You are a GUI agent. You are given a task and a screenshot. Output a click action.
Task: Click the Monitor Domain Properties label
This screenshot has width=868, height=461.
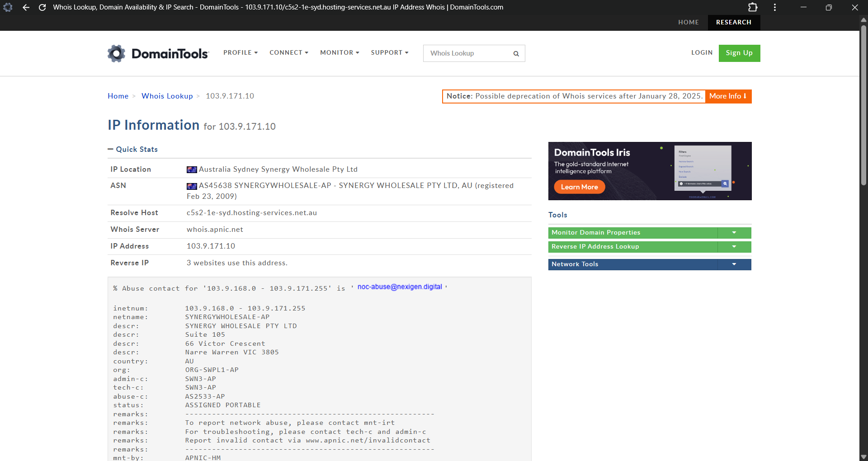coord(596,233)
